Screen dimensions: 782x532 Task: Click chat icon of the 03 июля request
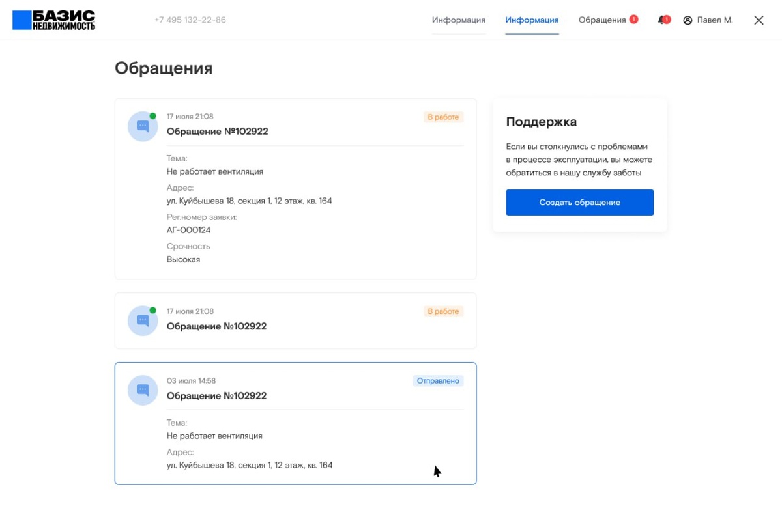143,390
